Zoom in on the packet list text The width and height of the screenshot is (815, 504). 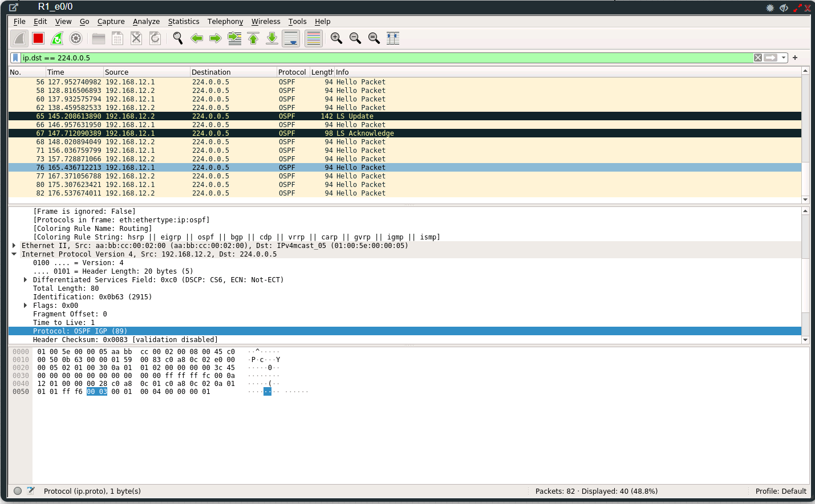click(x=336, y=38)
